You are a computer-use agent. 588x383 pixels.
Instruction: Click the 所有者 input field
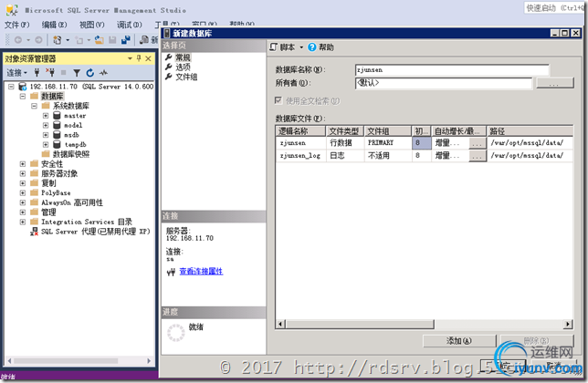[x=443, y=83]
